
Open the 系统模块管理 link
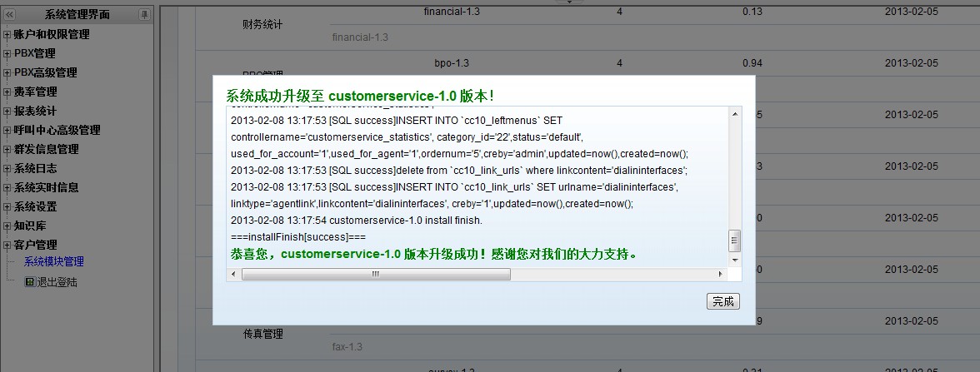pyautogui.click(x=53, y=262)
